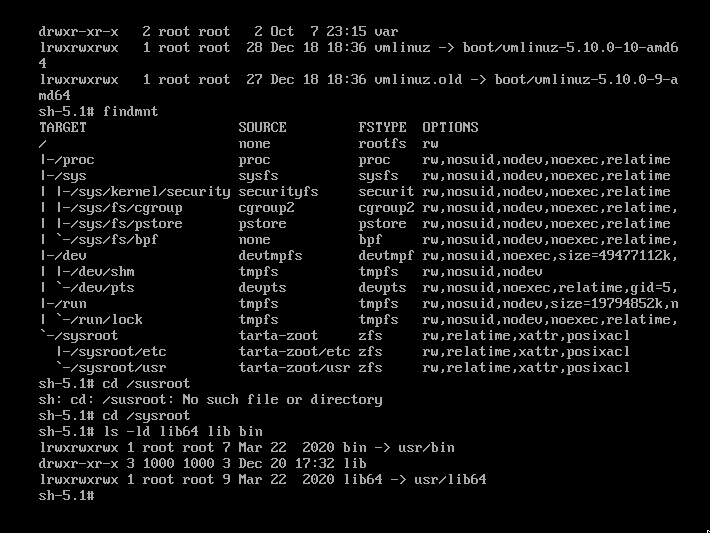Click the tarta-zoot/etc source name
Image resolution: width=710 pixels, height=533 pixels.
[x=294, y=351]
